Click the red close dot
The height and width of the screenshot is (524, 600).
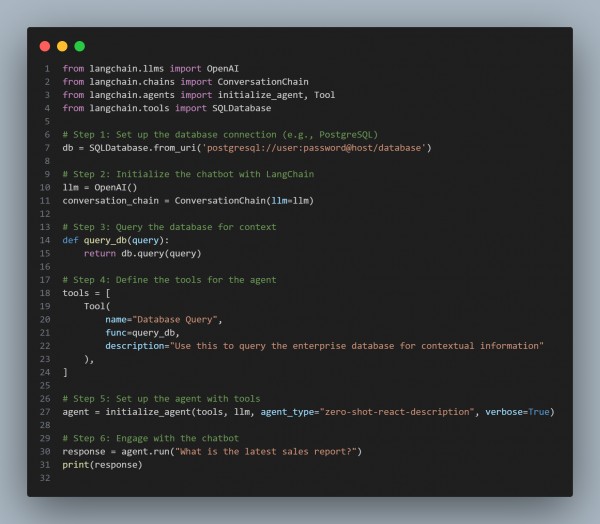coord(45,46)
